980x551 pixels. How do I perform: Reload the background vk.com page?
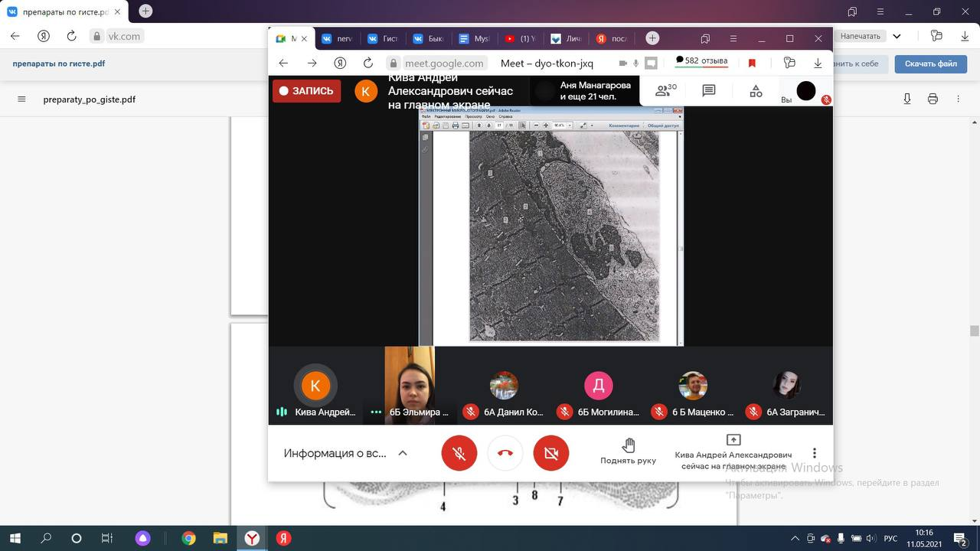pos(71,36)
